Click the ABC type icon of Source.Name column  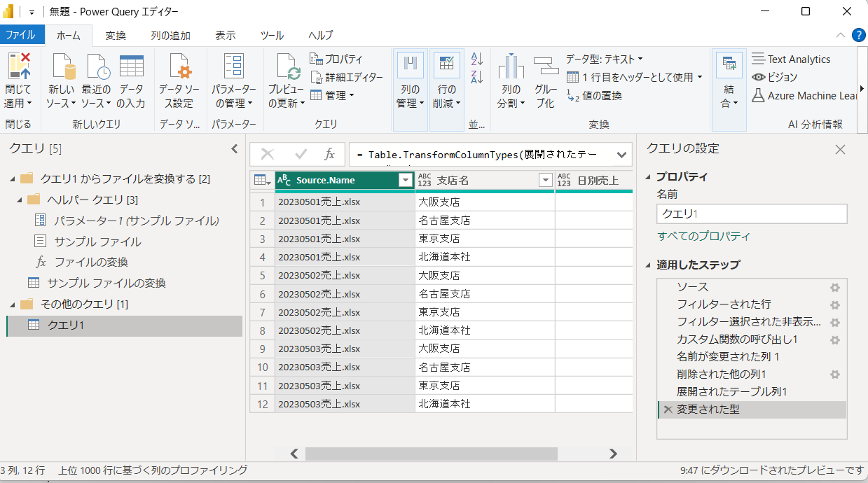click(x=284, y=181)
